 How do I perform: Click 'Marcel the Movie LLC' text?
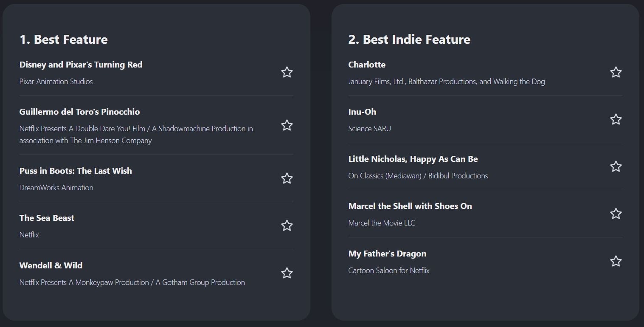pos(382,223)
